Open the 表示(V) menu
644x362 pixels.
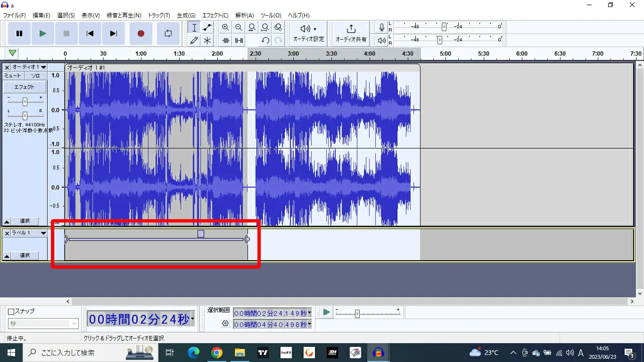coord(91,16)
